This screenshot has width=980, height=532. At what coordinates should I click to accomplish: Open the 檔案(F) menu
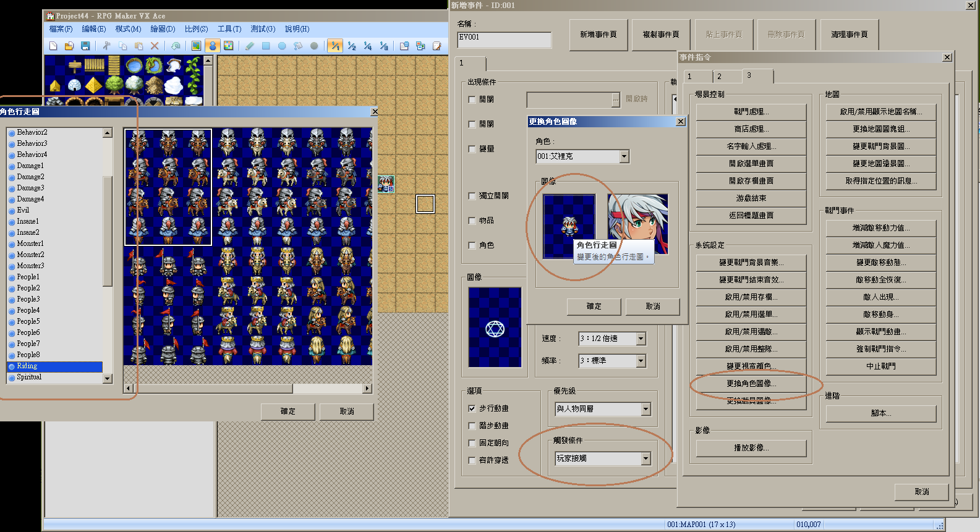coord(61,29)
